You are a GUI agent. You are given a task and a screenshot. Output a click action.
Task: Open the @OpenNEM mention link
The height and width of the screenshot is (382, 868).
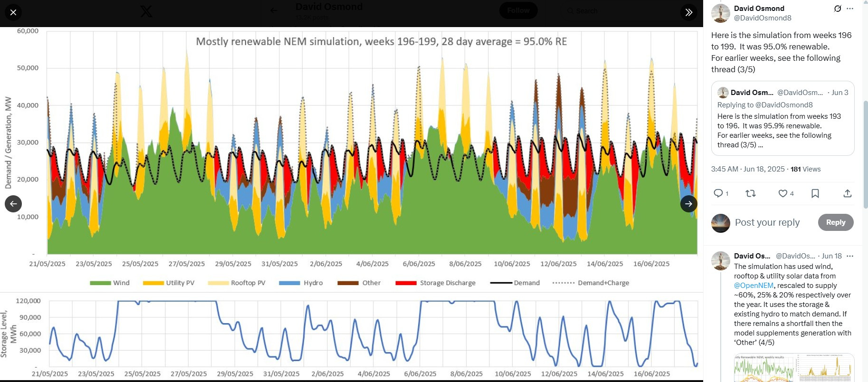[754, 286]
